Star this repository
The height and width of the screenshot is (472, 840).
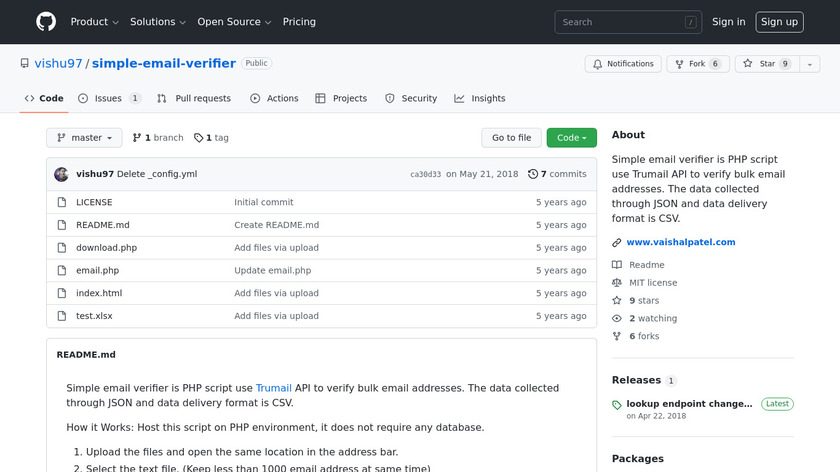tap(767, 64)
